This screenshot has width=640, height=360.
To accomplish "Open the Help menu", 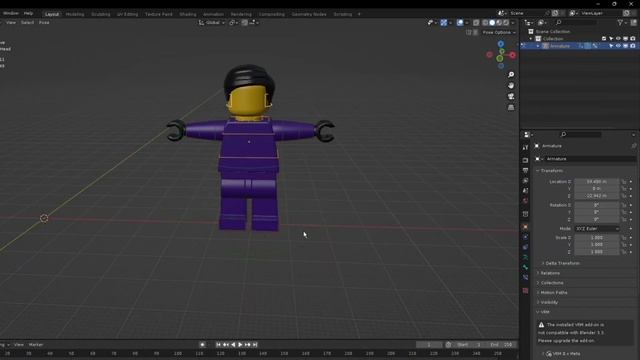I will (28, 13).
